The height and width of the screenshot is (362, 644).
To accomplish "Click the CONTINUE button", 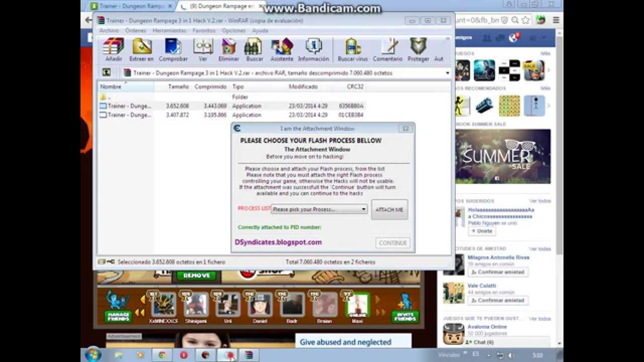I will pos(393,243).
